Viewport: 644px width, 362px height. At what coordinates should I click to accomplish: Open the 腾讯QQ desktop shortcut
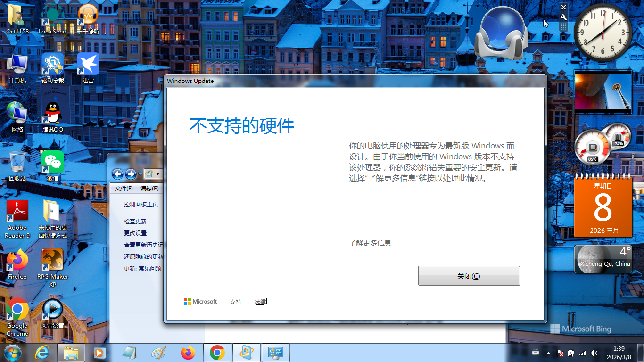(53, 116)
